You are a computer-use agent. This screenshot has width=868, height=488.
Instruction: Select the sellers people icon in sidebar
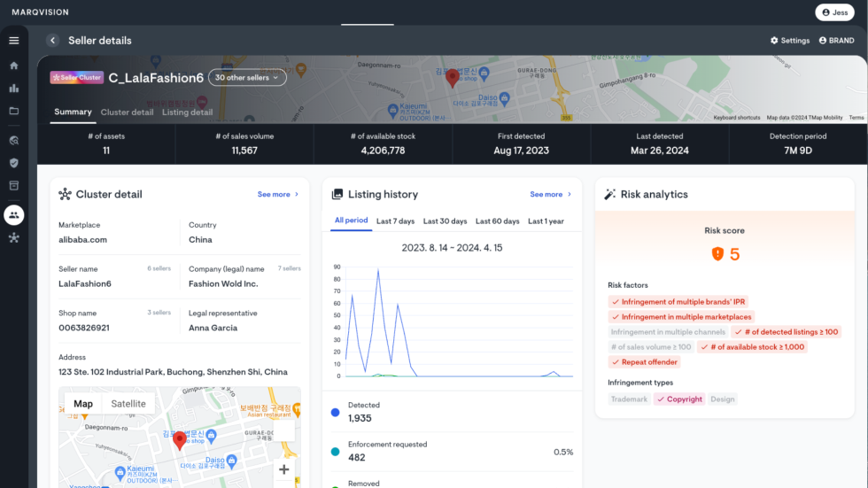(13, 214)
